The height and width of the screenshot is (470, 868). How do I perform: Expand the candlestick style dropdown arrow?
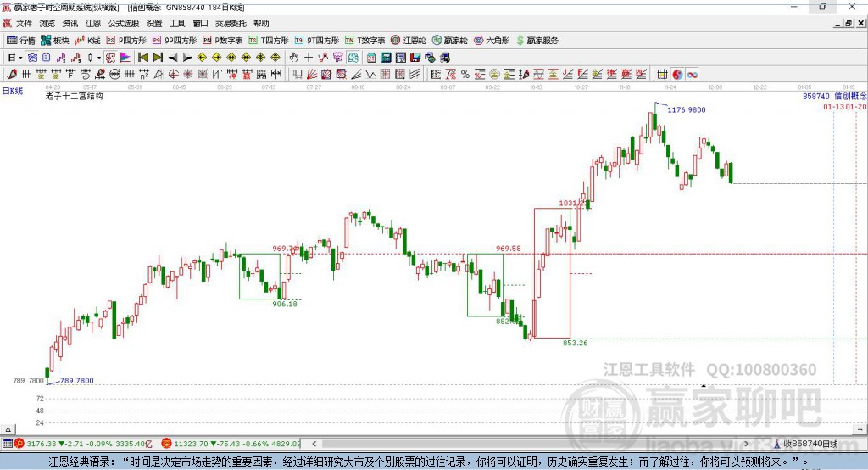[x=99, y=58]
